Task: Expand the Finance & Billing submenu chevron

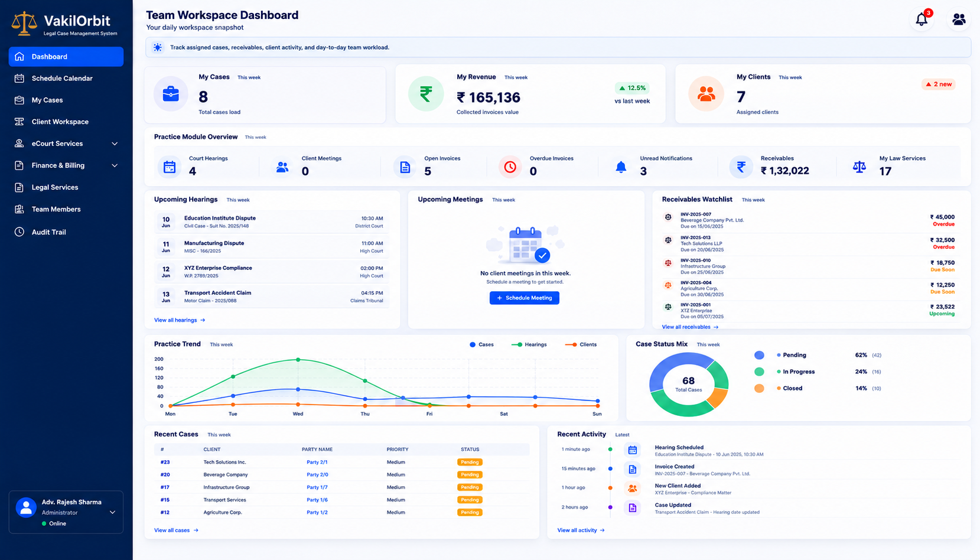Action: 115,165
